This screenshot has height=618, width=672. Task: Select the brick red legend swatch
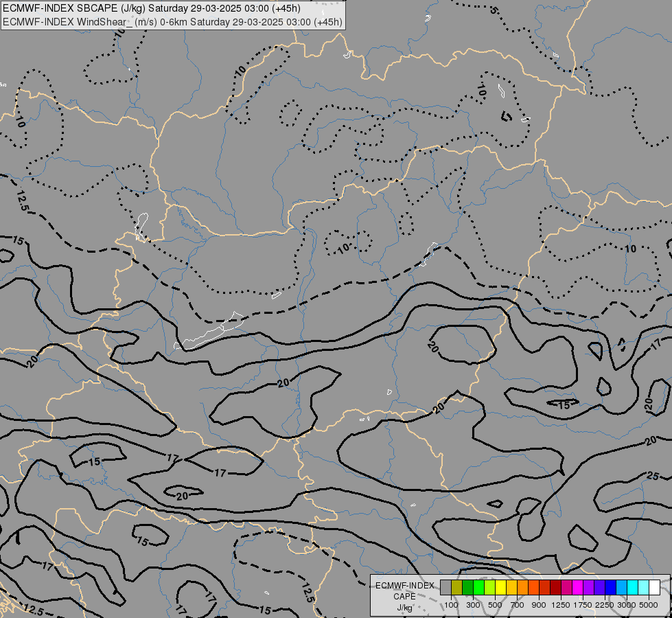tap(545, 588)
